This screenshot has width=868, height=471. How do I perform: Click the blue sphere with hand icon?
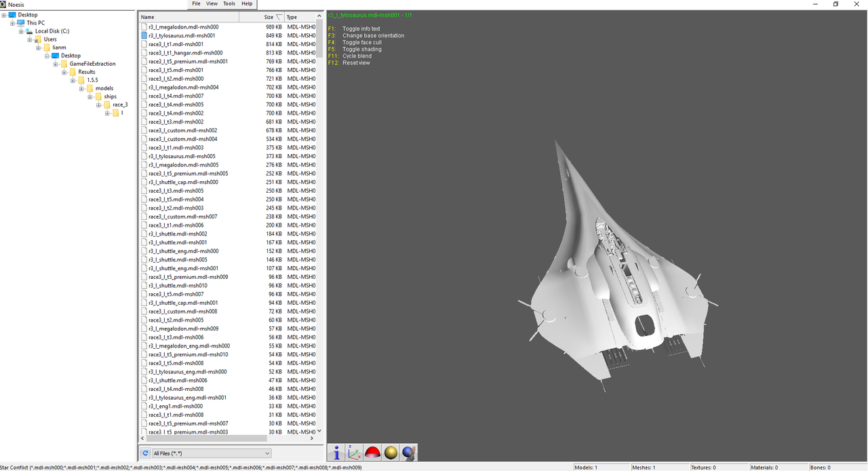point(408,453)
